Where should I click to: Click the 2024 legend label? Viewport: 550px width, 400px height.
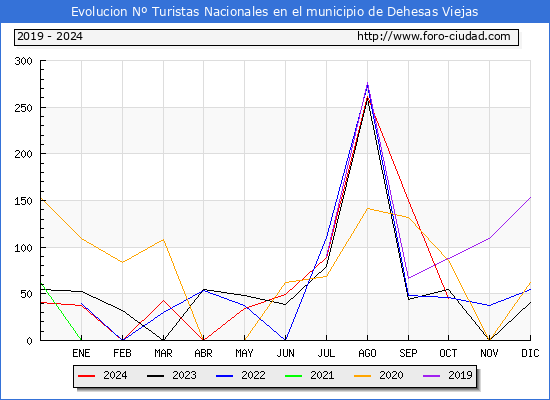[115, 375]
